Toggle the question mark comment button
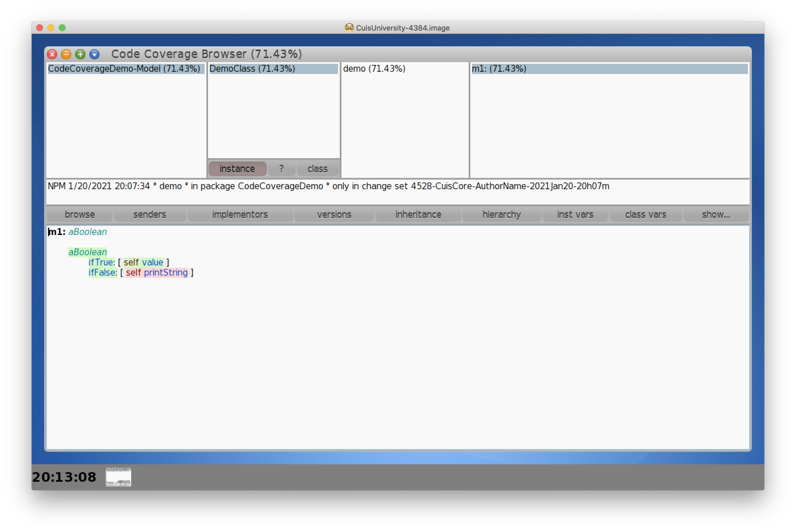 pyautogui.click(x=281, y=169)
